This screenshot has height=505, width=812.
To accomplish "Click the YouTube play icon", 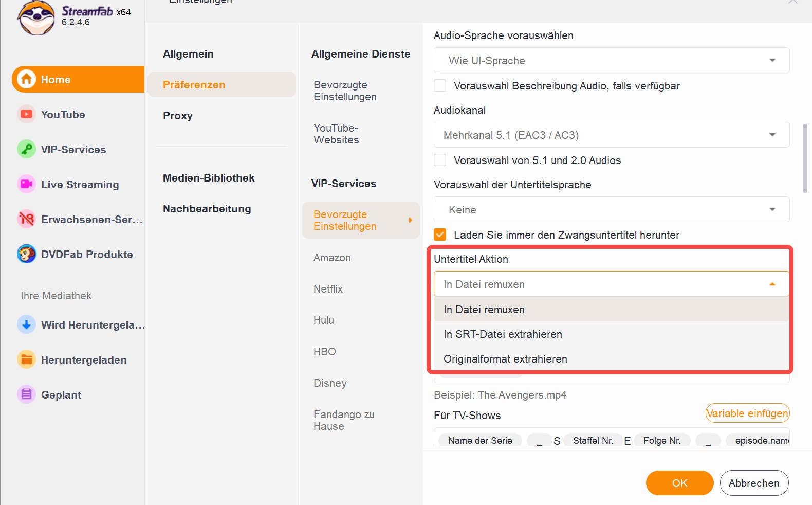I will tap(26, 114).
